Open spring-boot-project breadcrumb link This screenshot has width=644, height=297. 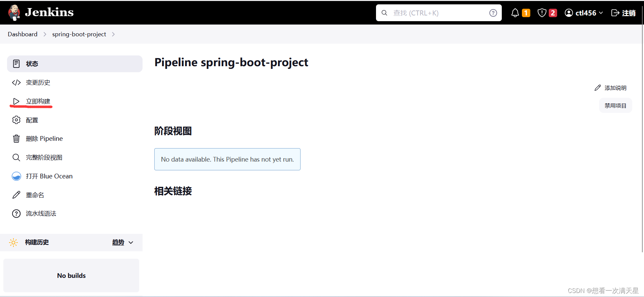coord(79,34)
